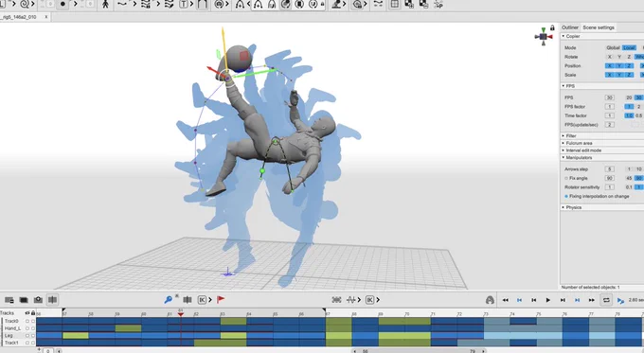Screen dimensions: 644x353
Task: Go to next keyframe with blue arrow
Action: 577,300
